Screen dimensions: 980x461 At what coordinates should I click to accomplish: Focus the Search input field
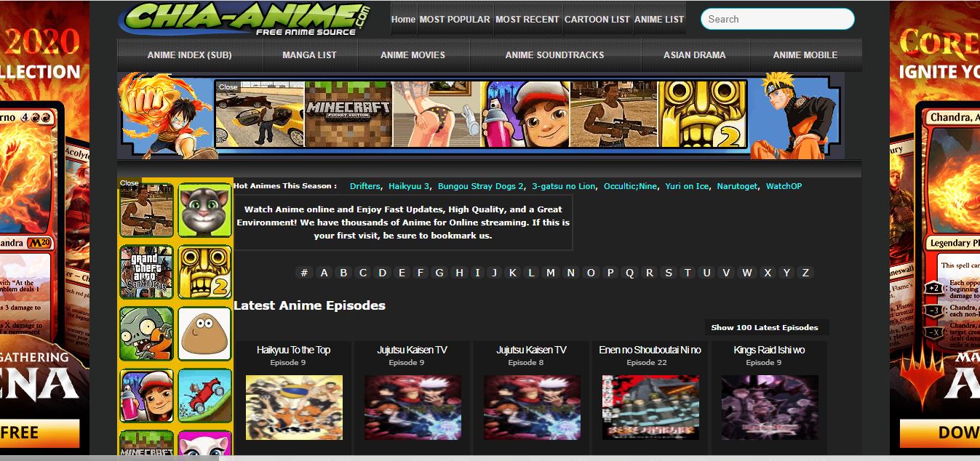[777, 19]
